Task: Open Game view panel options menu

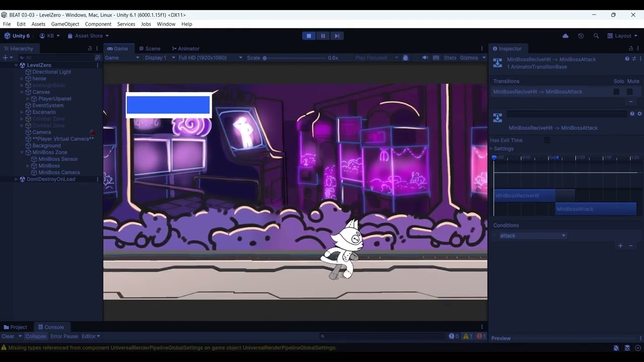Action: click(x=482, y=48)
